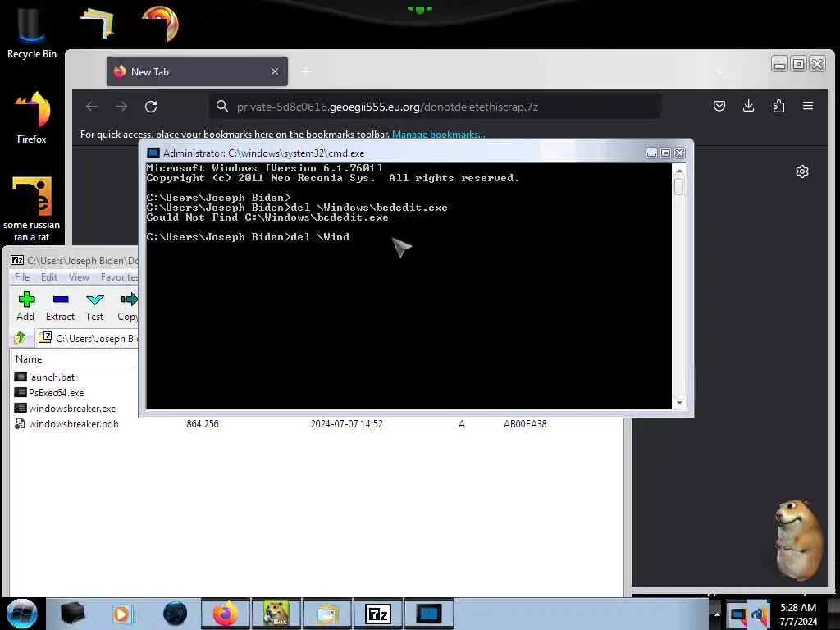Open the Windows Start orb

pos(22,614)
